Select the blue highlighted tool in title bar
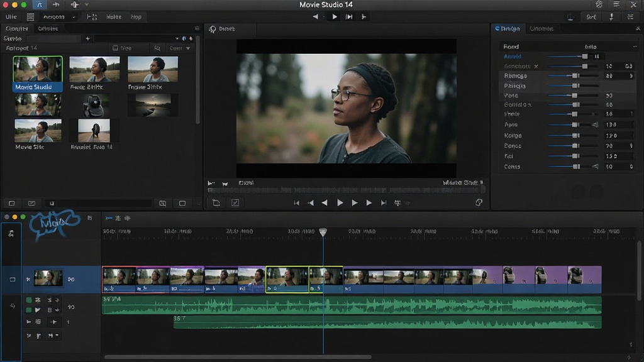Viewport: 644px width, 362px height. tap(40, 5)
